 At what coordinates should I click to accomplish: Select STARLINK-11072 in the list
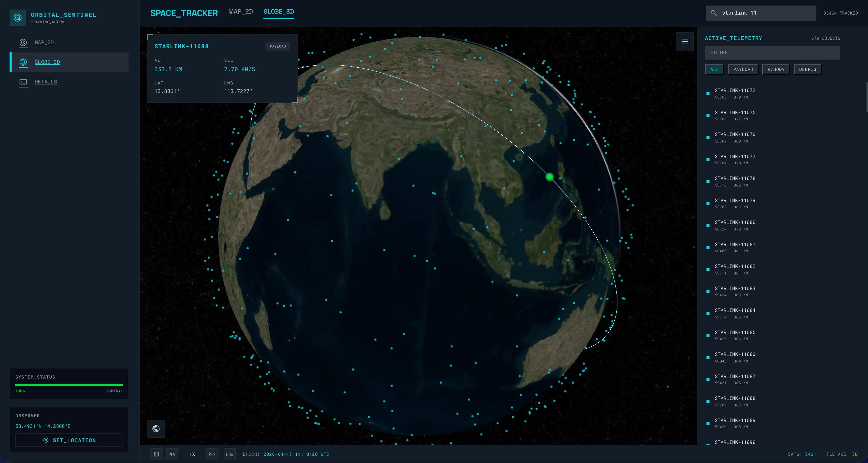(x=782, y=93)
